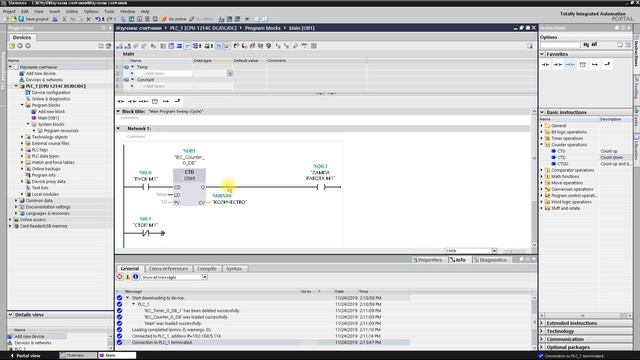
Task: Insert open branch from editor favorites bar
Action: 166,101
